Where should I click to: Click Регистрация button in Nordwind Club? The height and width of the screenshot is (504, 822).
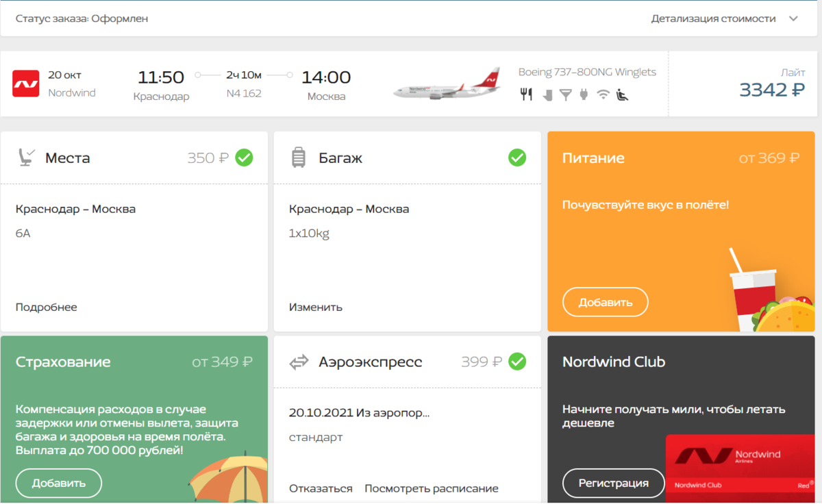click(x=614, y=483)
